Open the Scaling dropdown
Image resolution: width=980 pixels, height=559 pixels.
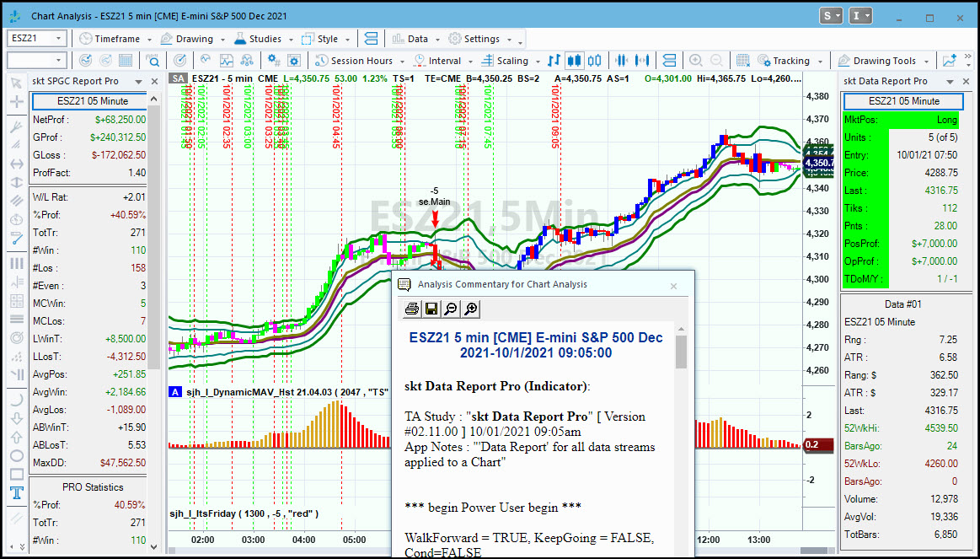coord(511,61)
